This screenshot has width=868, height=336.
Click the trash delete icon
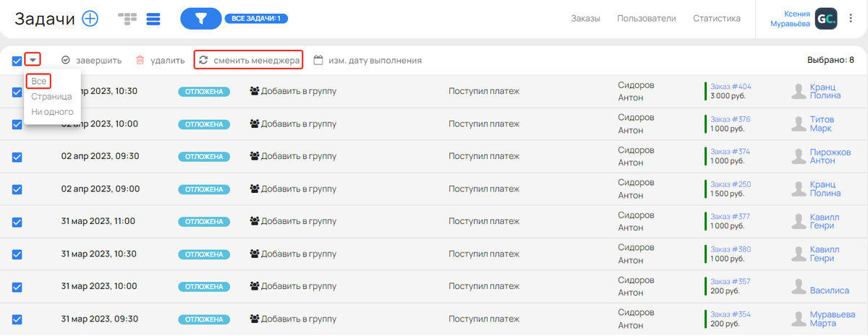(x=140, y=61)
